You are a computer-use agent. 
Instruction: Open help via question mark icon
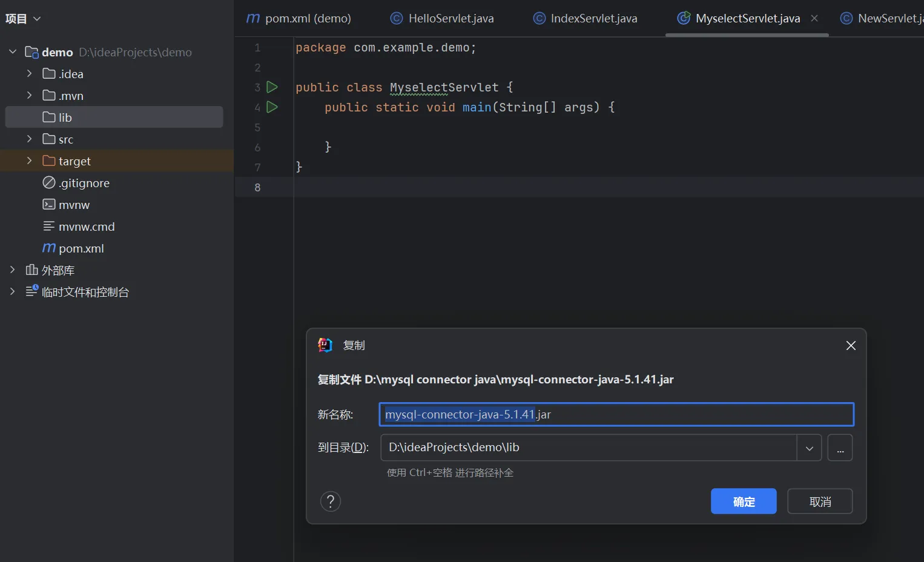(x=330, y=501)
